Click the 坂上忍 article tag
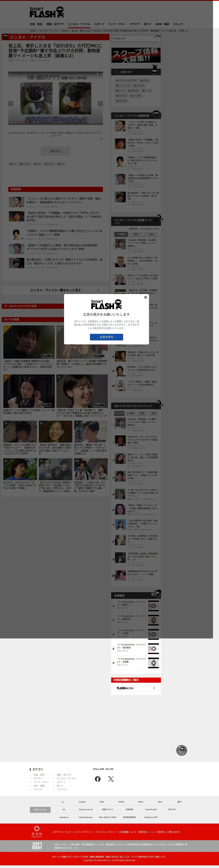 coord(49,164)
